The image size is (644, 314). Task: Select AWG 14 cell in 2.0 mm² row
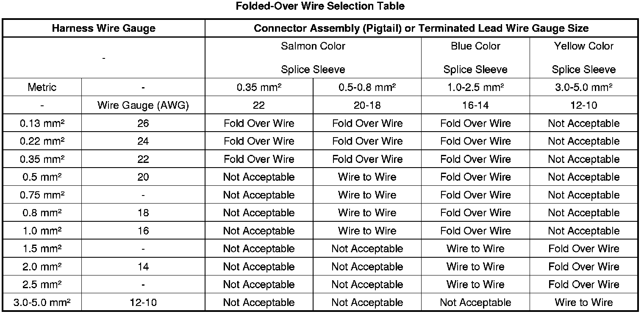(x=143, y=267)
